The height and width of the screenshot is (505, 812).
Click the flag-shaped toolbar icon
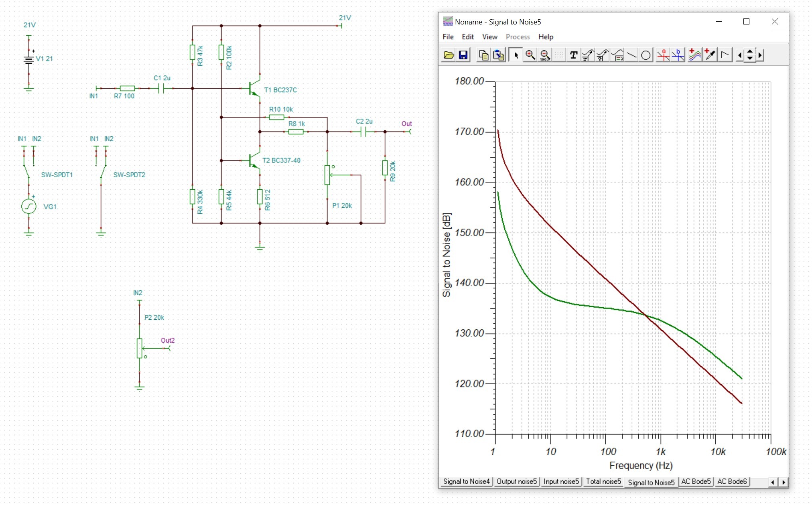coord(725,55)
